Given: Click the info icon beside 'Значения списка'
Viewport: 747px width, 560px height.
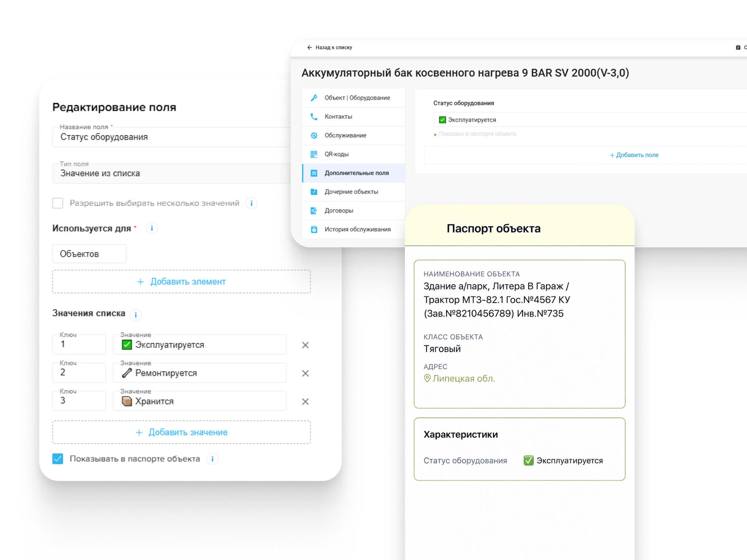Looking at the screenshot, I should coord(136,315).
